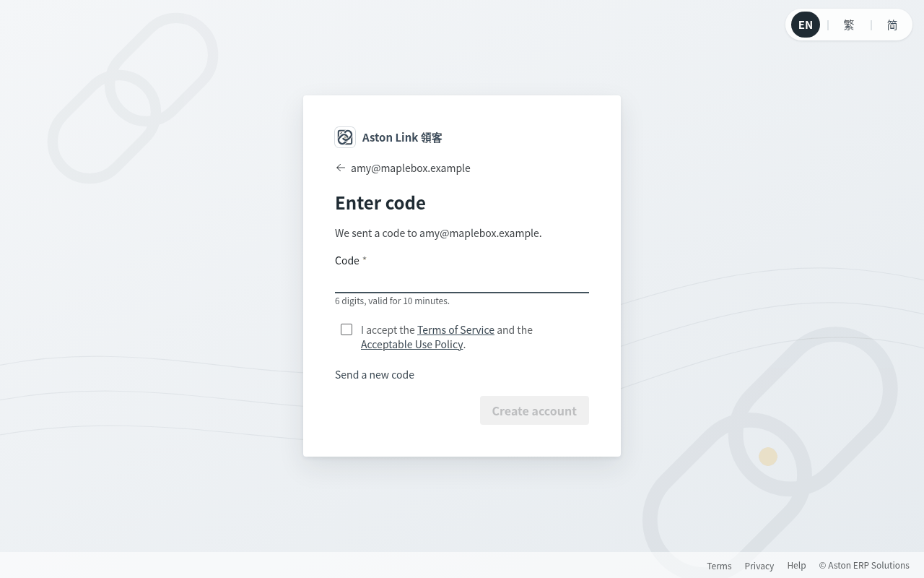Open Help in the footer
Image resolution: width=924 pixels, height=578 pixels.
click(796, 565)
